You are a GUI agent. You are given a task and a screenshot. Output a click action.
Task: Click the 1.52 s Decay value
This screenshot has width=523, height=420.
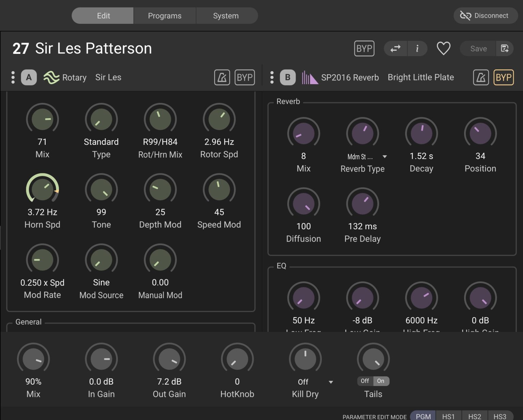point(422,156)
